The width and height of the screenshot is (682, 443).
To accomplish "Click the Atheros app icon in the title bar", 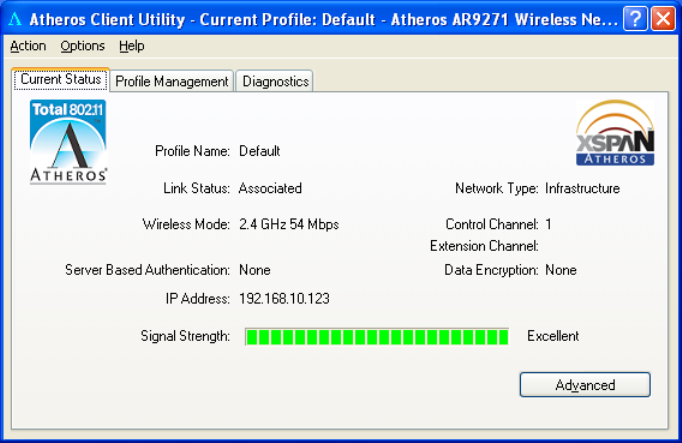I will (15, 19).
